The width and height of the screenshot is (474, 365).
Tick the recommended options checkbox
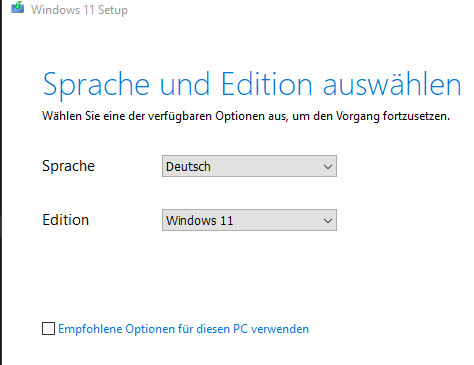(48, 329)
